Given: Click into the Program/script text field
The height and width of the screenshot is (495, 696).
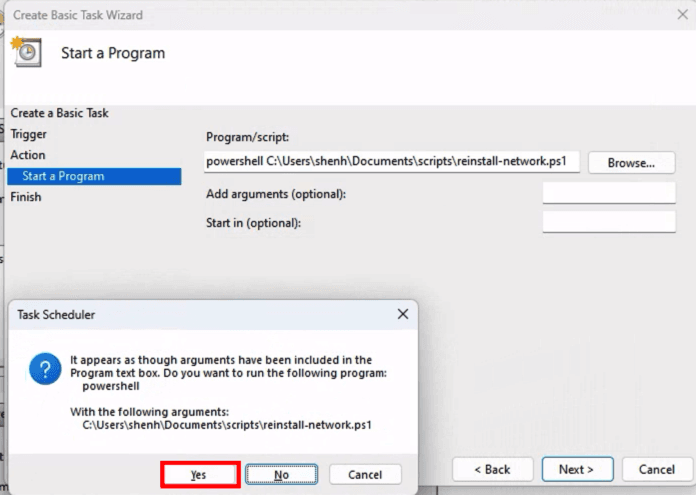Looking at the screenshot, I should pos(390,161).
